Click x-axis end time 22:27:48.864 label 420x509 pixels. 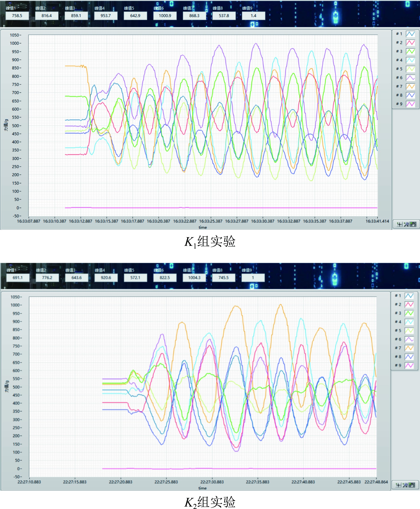click(x=376, y=482)
